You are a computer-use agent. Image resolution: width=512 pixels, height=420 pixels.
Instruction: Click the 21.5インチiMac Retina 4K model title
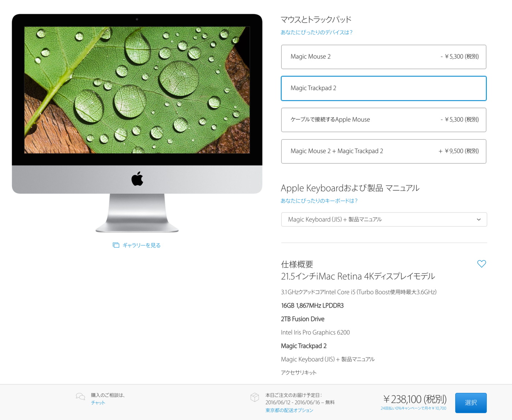coord(358,276)
